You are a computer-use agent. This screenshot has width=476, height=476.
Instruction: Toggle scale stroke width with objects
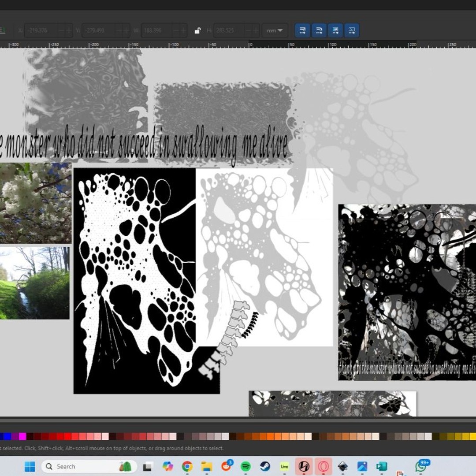click(303, 30)
